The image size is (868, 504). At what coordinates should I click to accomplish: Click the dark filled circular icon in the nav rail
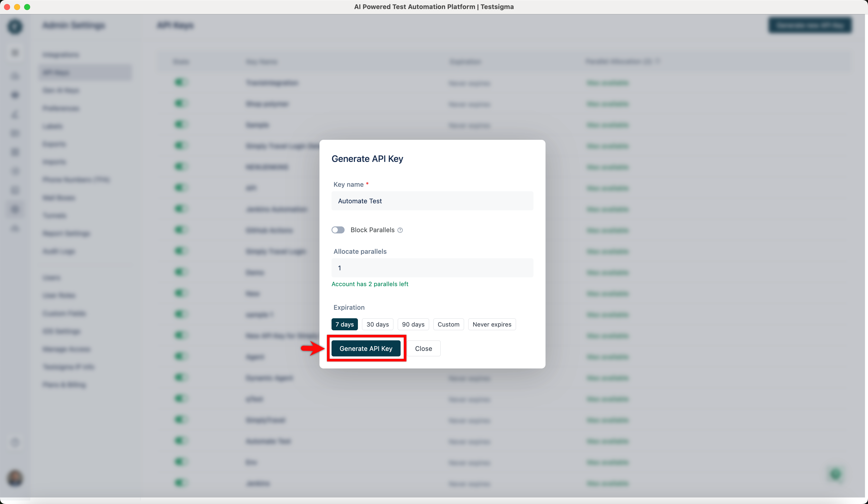point(15,95)
